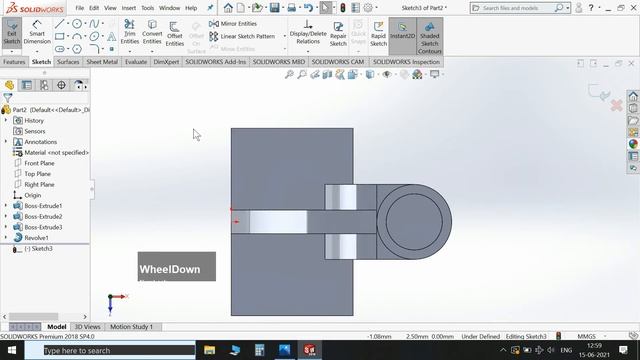Click the Zoom to Fit icon

tap(289, 74)
